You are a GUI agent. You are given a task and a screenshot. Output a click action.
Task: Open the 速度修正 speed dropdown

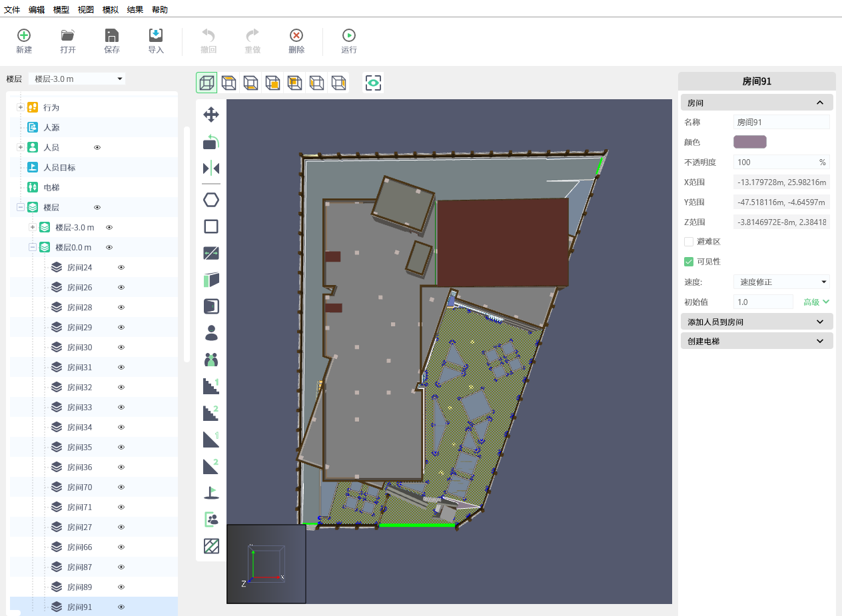tap(781, 282)
